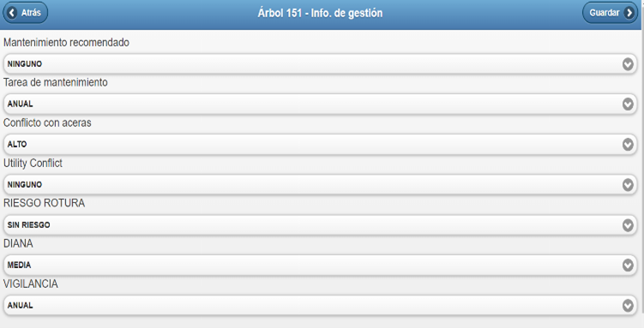Click arrow icon on Utility Conflict field
644x328 pixels.
pyautogui.click(x=628, y=185)
